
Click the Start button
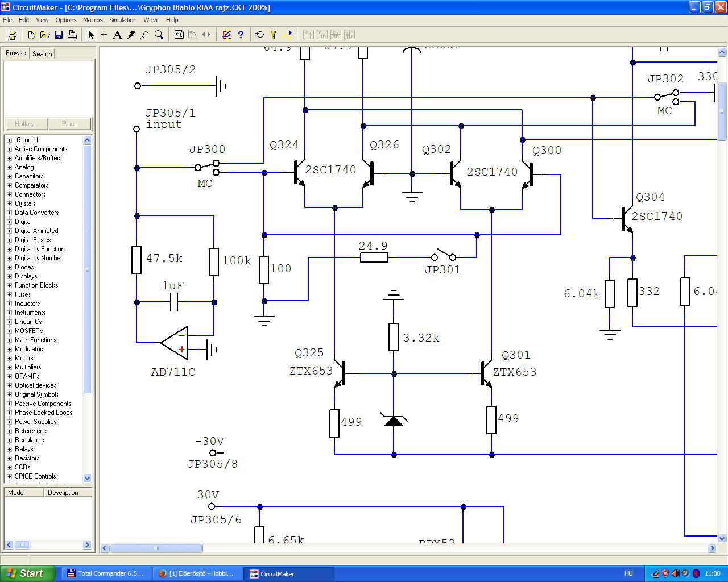click(x=28, y=573)
